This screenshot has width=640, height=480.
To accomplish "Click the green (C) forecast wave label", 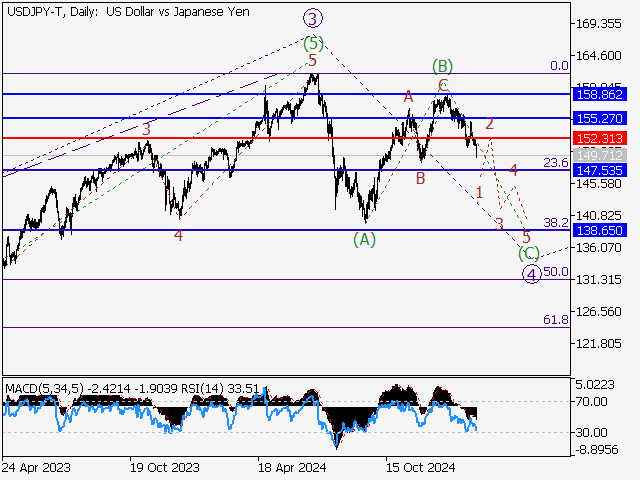I will coord(529,254).
